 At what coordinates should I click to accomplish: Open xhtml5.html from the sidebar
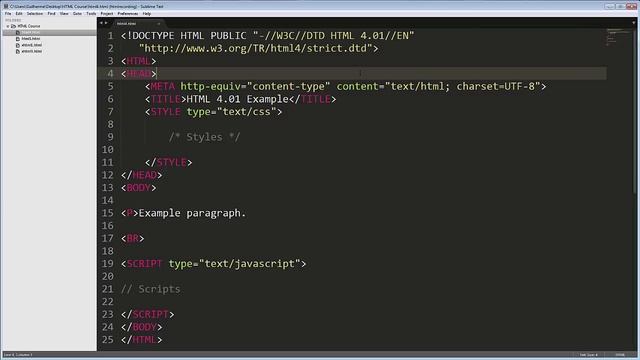pos(31,51)
